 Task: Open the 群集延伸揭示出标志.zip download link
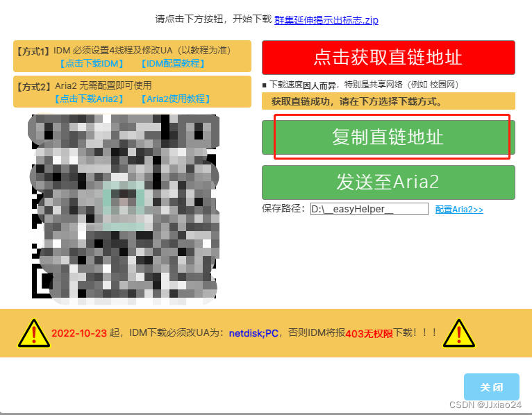click(x=326, y=20)
